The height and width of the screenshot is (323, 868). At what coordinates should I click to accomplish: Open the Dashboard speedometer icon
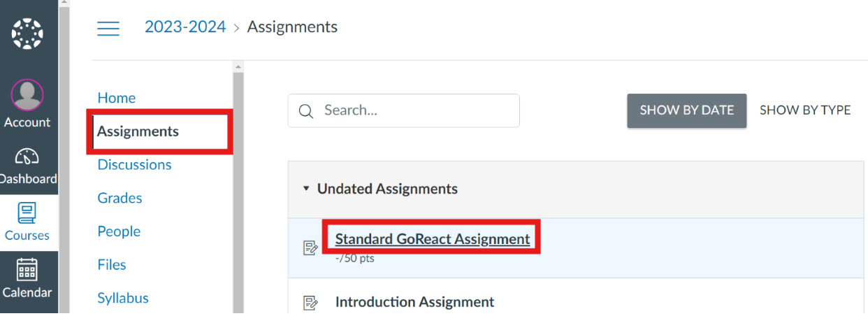[x=27, y=156]
